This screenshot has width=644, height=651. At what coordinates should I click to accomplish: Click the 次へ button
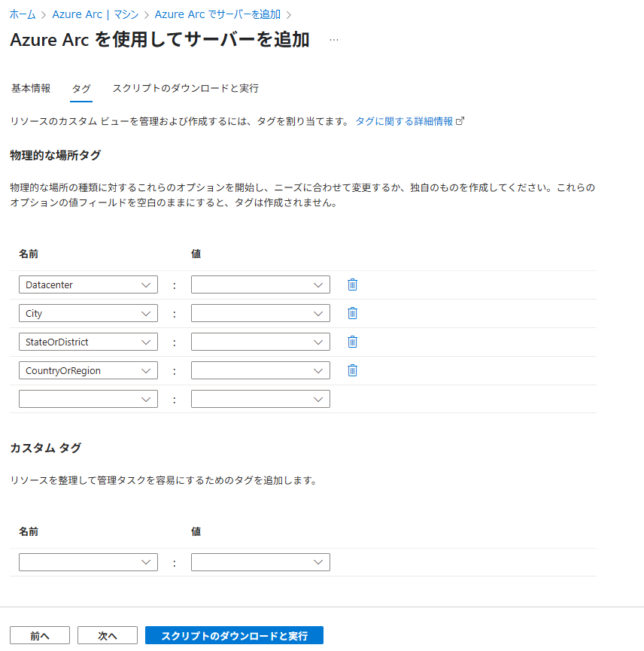tap(108, 636)
